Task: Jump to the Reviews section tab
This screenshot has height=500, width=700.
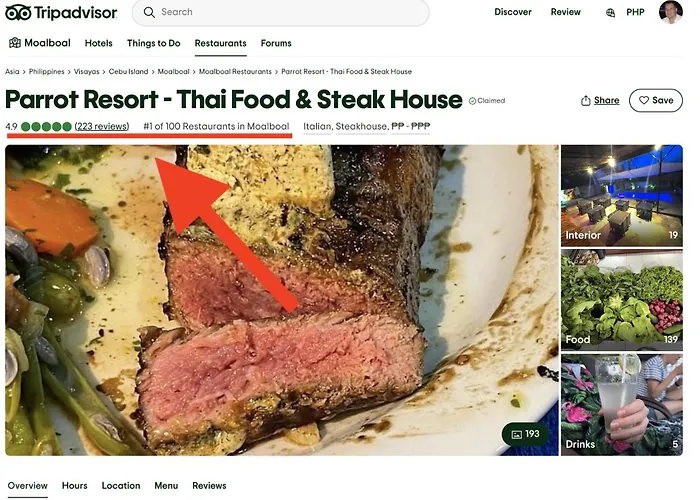Action: tap(209, 485)
